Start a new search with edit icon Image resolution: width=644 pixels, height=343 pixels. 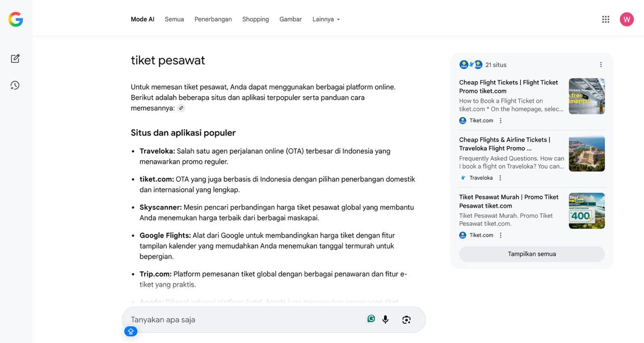point(15,58)
